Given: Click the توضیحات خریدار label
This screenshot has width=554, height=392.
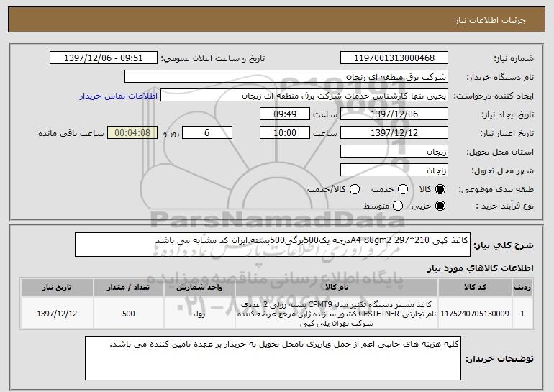Looking at the screenshot, I should tap(499, 359).
